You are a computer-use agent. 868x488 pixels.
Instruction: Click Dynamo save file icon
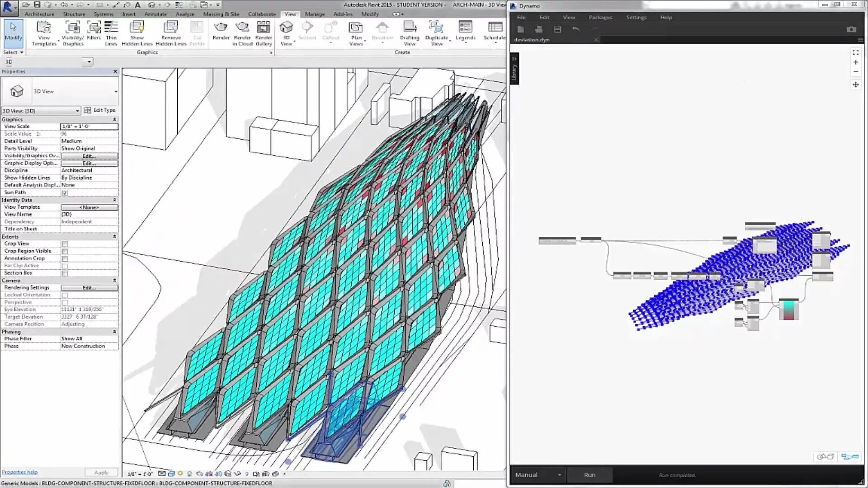(557, 29)
